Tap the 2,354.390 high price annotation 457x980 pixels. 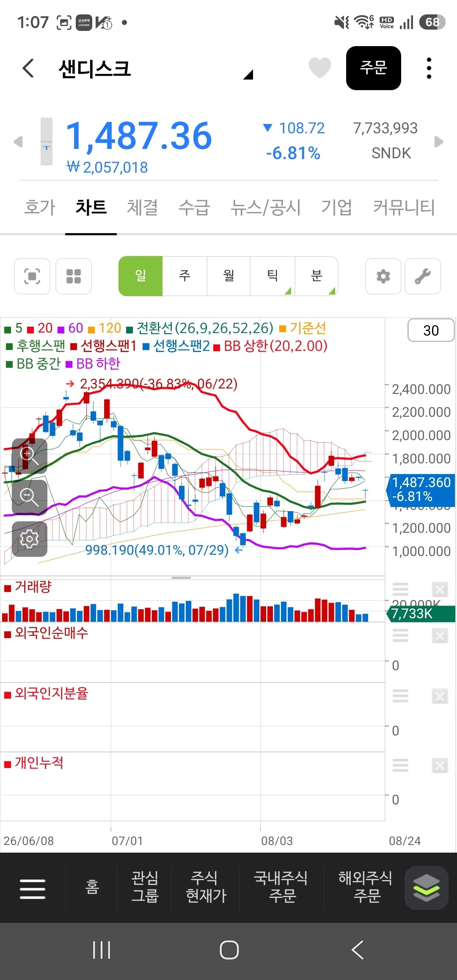click(158, 384)
